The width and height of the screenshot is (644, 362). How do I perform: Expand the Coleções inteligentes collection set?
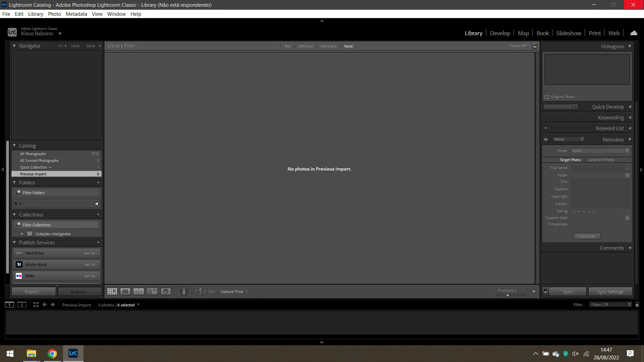22,234
